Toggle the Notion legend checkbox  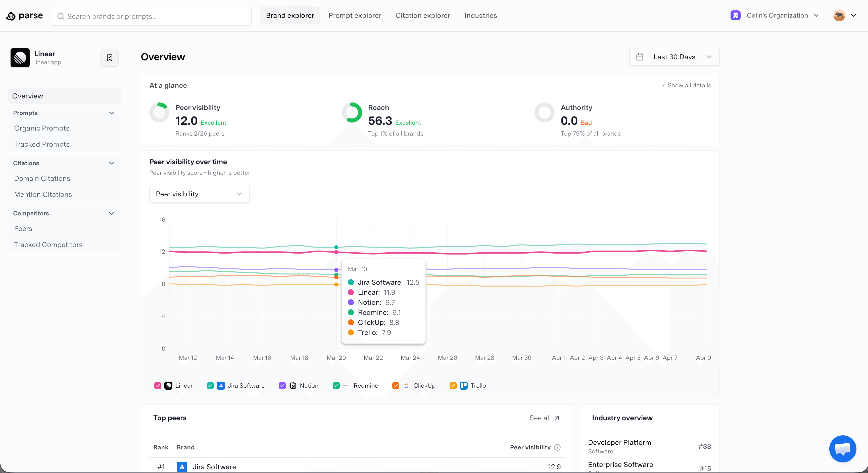point(282,385)
